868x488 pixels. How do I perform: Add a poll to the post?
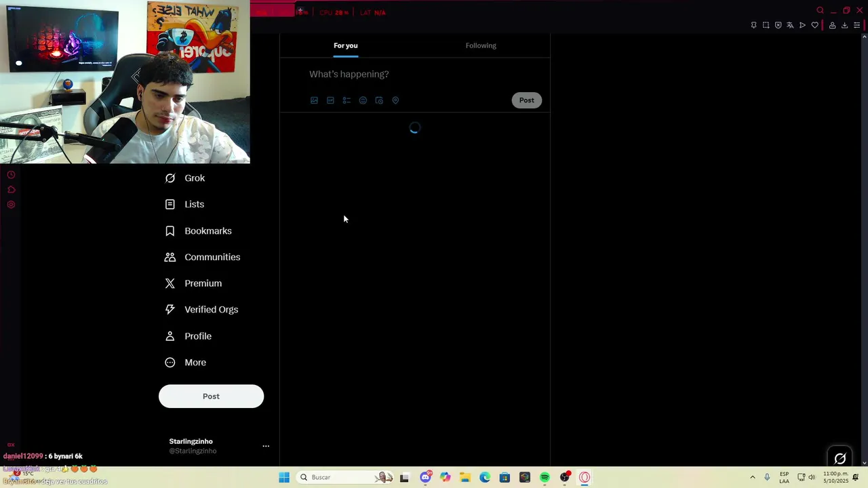pyautogui.click(x=347, y=100)
